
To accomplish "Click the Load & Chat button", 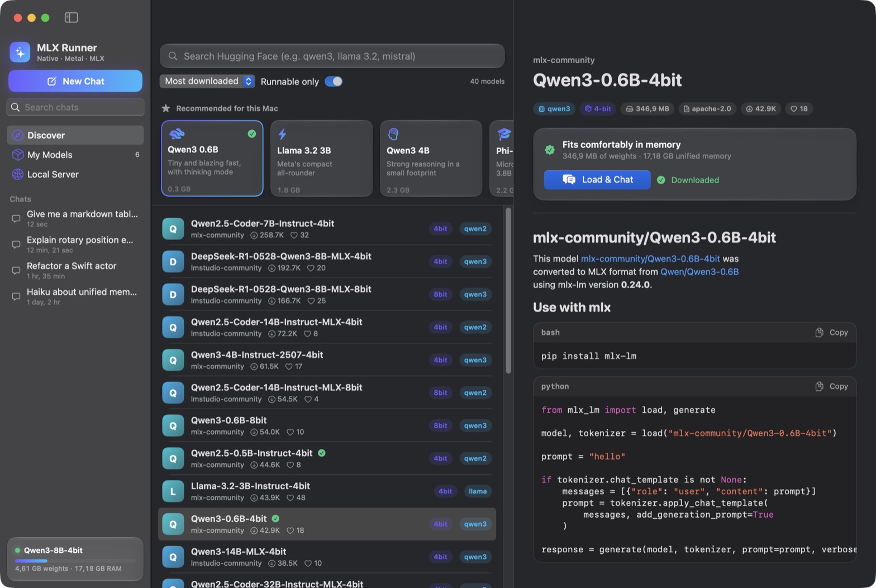I will coord(597,180).
